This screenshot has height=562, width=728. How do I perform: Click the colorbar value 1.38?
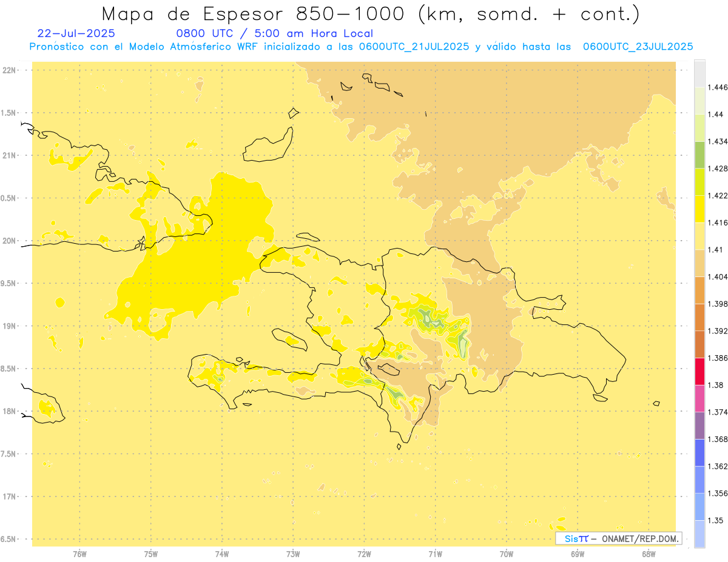point(716,385)
